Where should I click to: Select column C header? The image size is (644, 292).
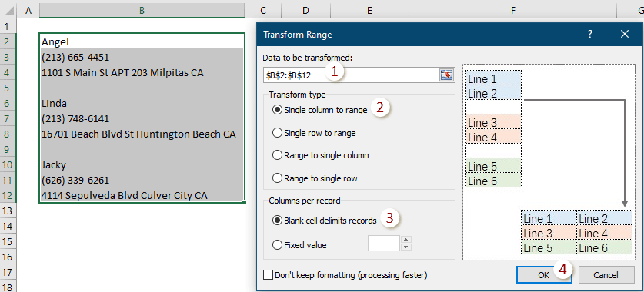(263, 11)
